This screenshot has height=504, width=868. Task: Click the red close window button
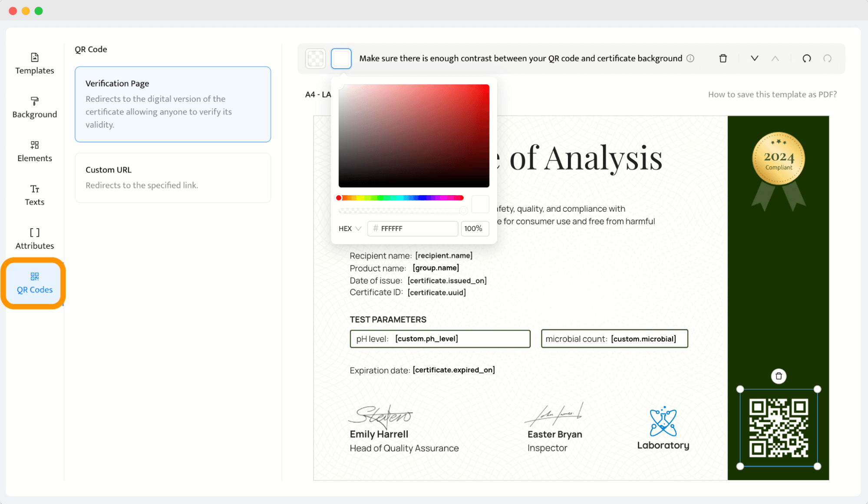tap(13, 11)
